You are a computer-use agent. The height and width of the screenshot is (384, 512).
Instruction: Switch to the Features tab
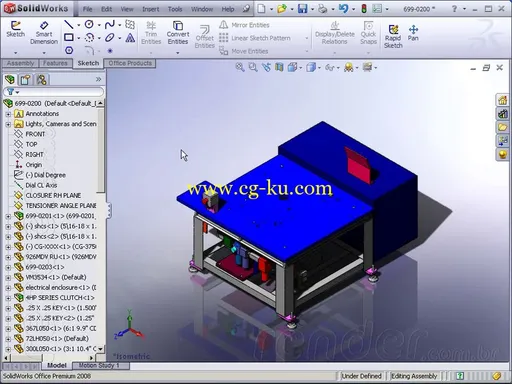[55, 63]
